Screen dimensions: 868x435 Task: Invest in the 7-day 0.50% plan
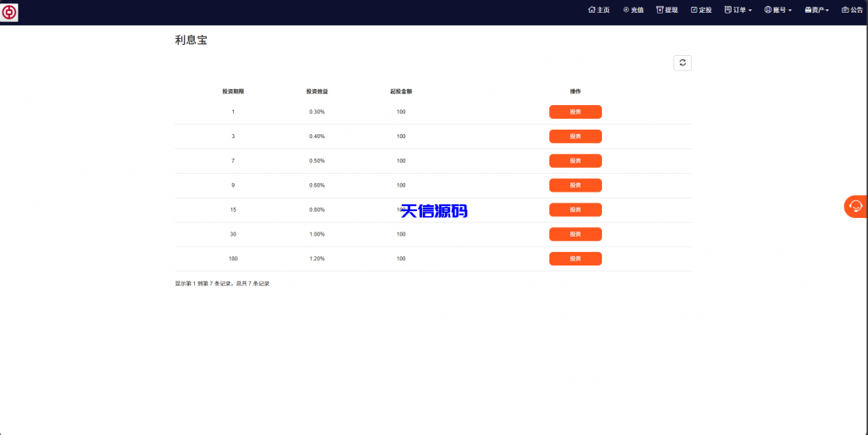(575, 161)
